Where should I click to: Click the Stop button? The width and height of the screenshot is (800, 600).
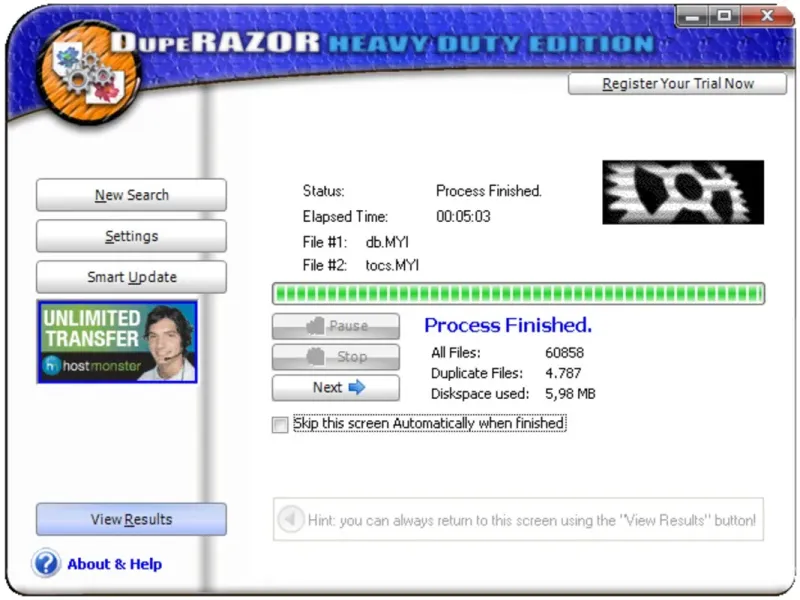(x=336, y=357)
